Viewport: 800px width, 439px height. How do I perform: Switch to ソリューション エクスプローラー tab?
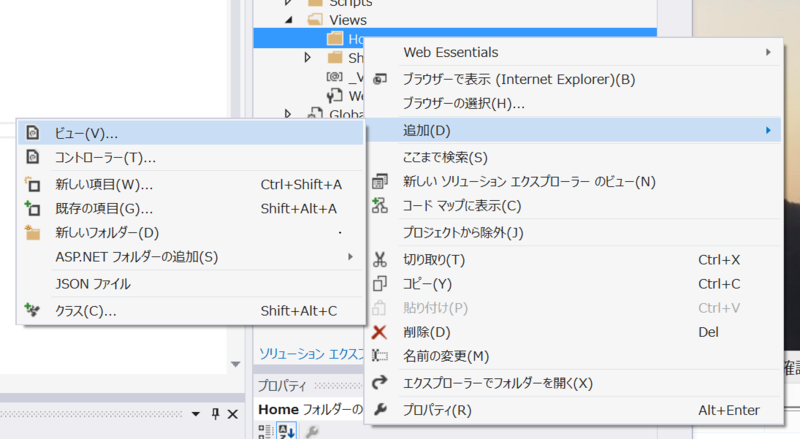tap(311, 354)
